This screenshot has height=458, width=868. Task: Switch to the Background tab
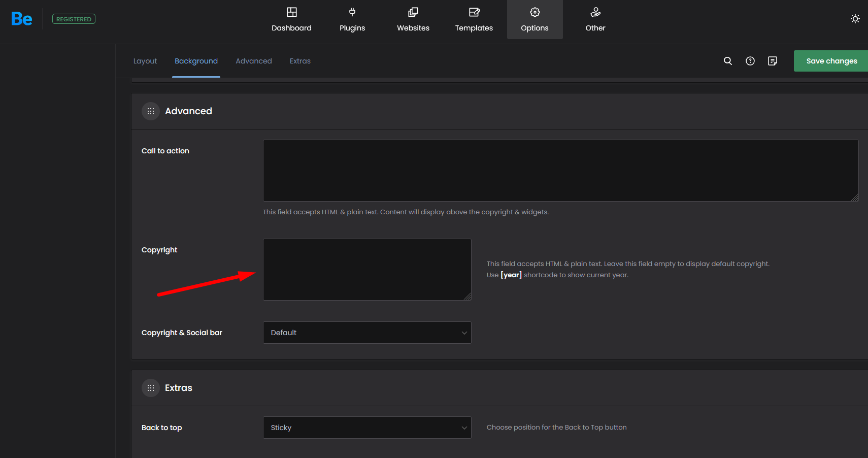196,61
